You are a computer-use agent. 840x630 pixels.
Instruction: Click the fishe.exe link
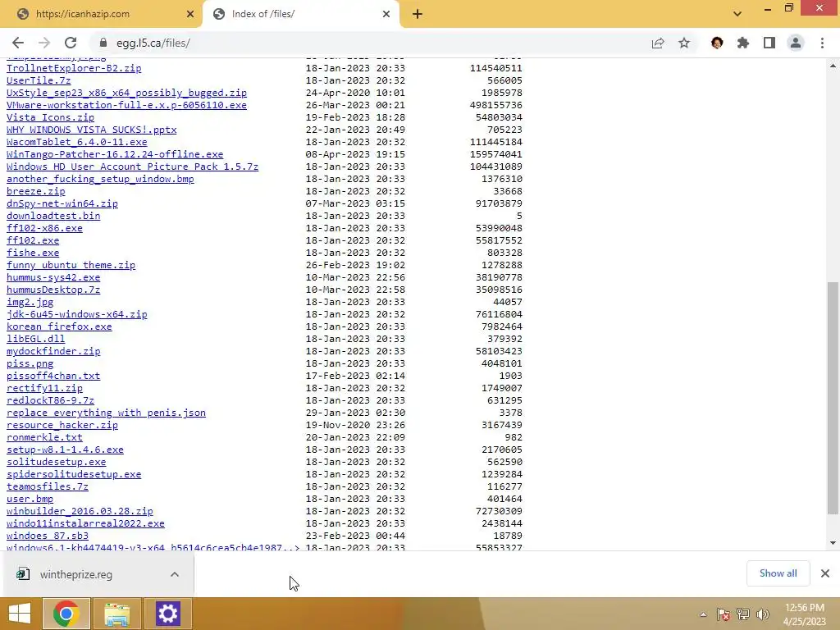click(x=33, y=253)
